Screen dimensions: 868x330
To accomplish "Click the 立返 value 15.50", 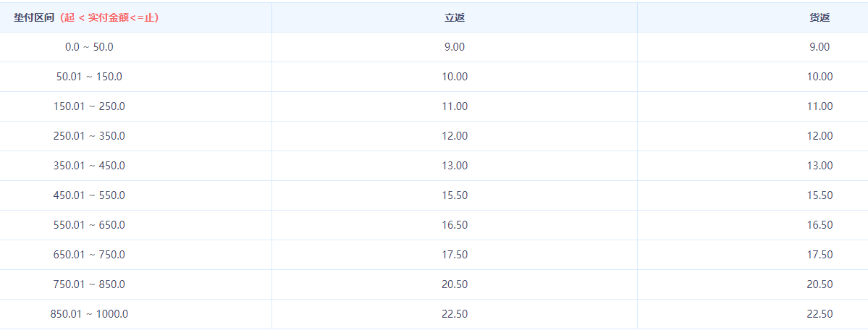I will (455, 195).
